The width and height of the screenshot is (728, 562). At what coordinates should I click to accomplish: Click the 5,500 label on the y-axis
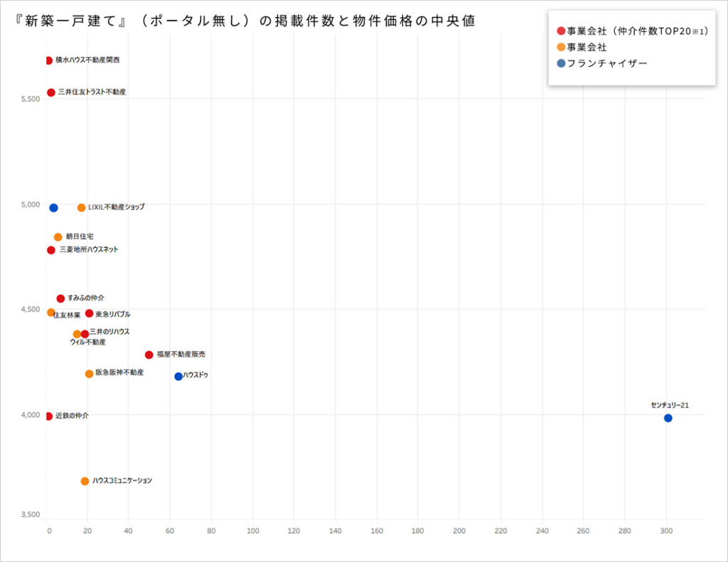click(29, 99)
